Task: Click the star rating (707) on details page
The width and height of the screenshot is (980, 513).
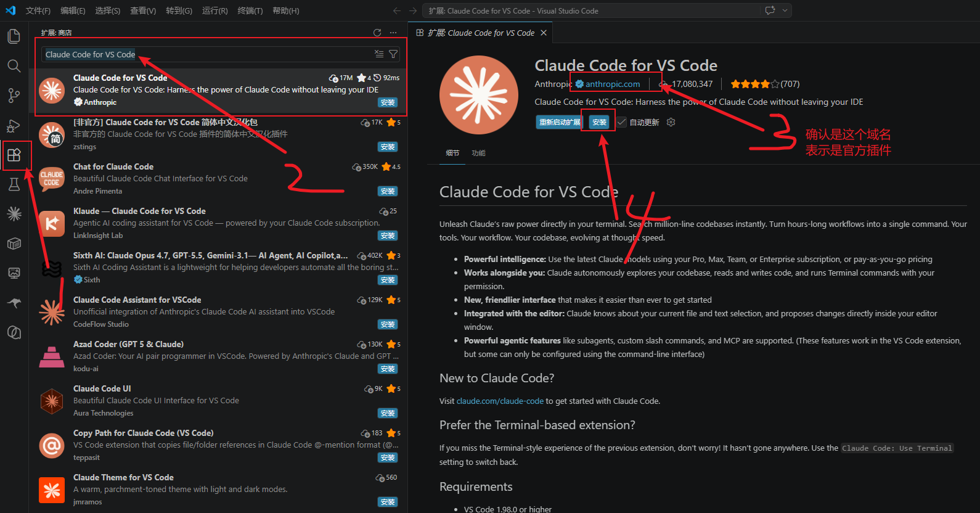Action: 765,84
